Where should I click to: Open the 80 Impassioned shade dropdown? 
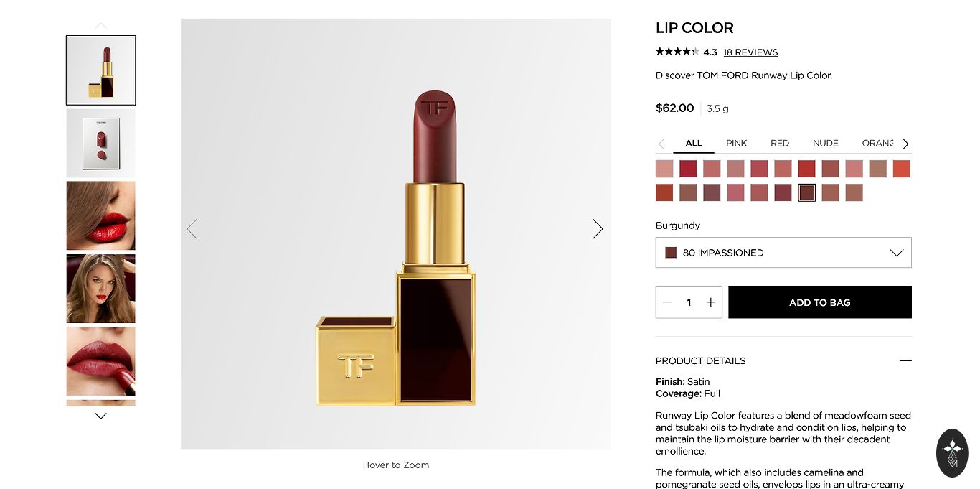pyautogui.click(x=783, y=253)
